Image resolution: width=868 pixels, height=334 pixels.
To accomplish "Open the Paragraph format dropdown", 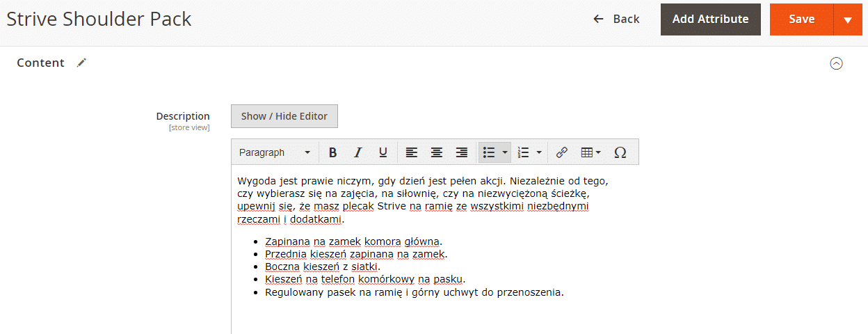I will click(x=275, y=152).
